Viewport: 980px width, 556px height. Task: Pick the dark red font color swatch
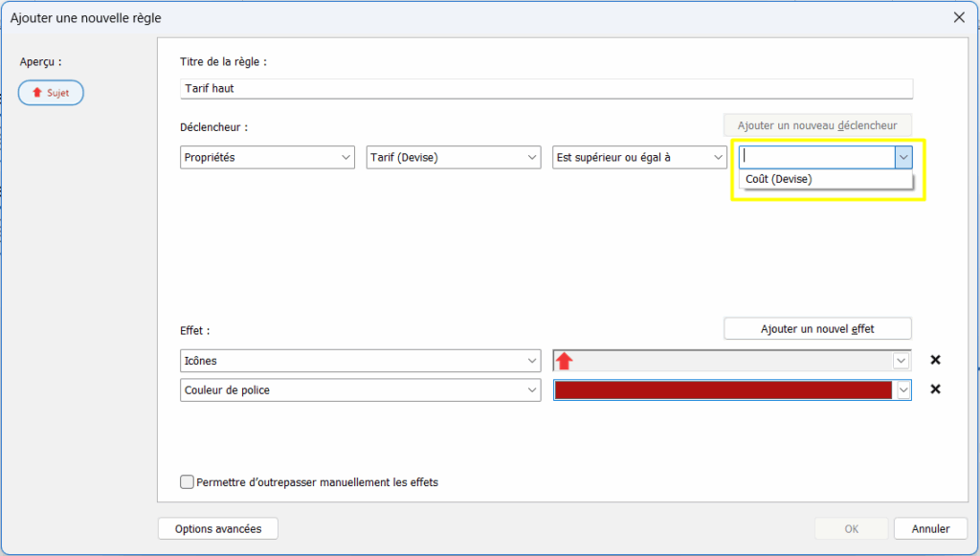click(x=723, y=390)
